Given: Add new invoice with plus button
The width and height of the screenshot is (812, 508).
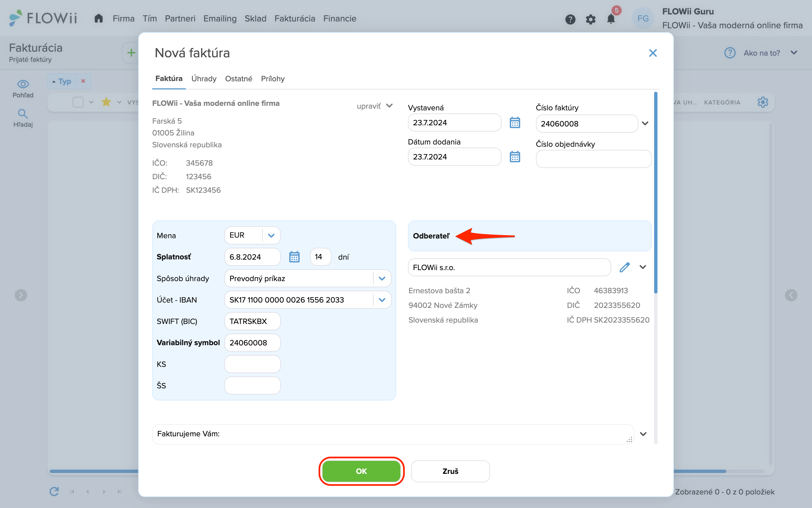Looking at the screenshot, I should (131, 53).
